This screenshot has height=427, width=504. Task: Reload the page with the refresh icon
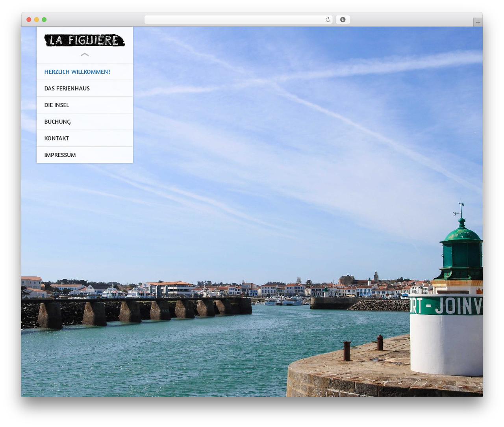click(x=328, y=20)
